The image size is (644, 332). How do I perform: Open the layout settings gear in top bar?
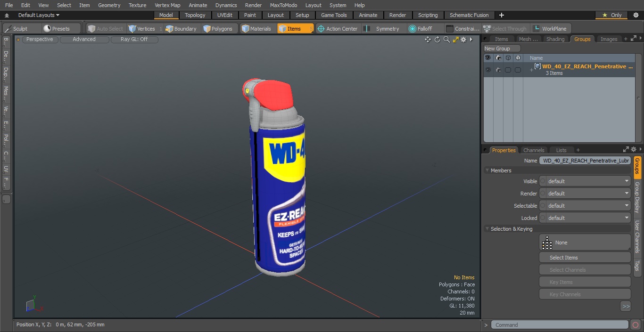tap(636, 15)
